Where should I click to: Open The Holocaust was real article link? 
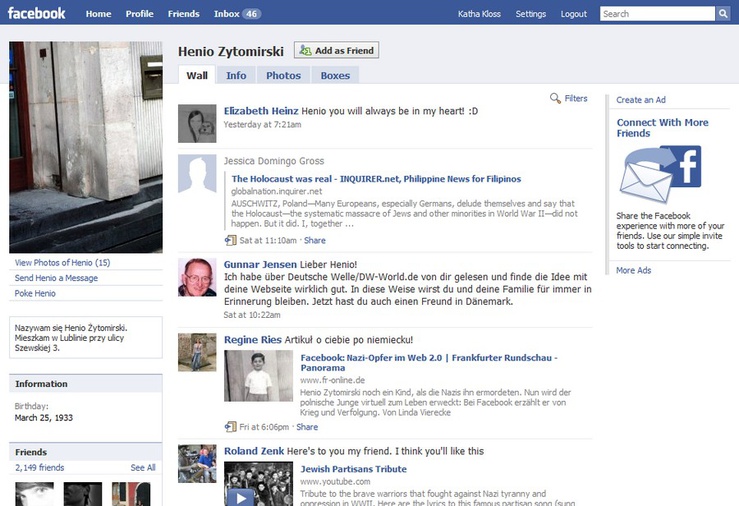[x=376, y=179]
